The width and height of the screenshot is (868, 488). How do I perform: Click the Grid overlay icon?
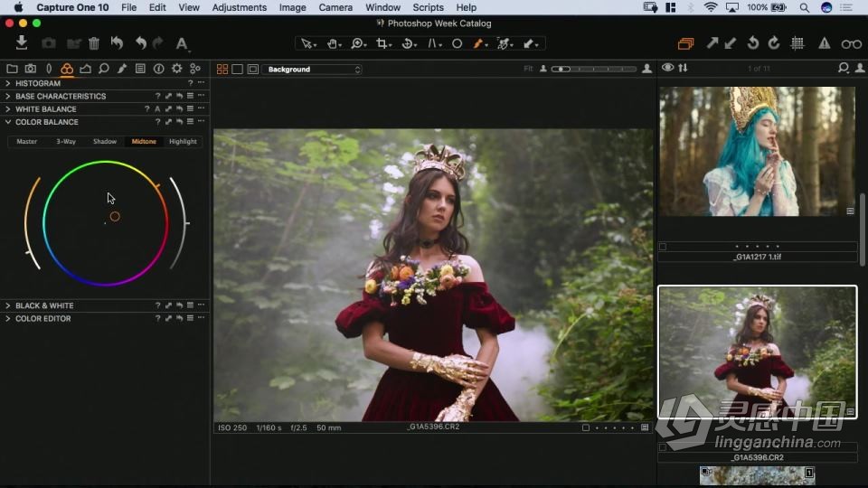(797, 43)
